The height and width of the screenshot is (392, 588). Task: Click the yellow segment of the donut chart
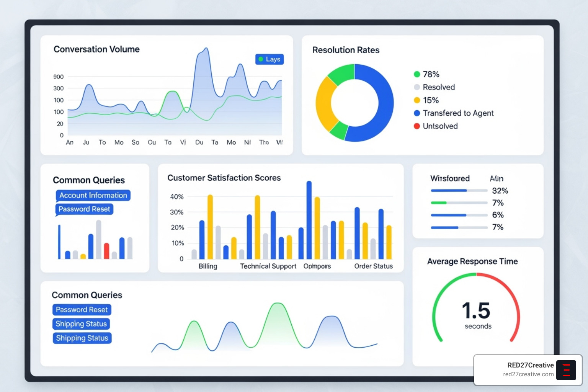point(323,104)
